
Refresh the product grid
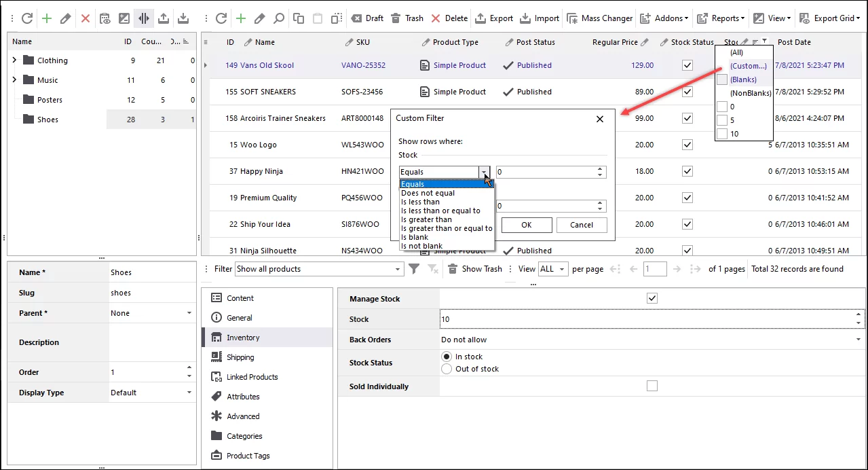[222, 18]
